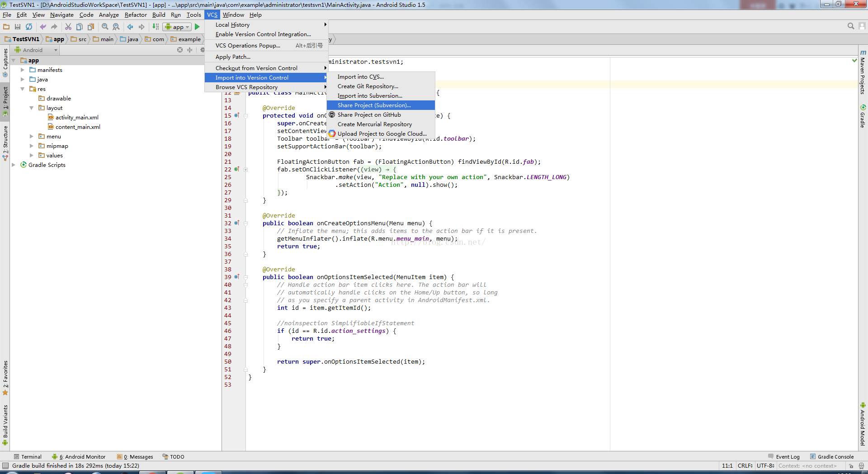Toggle the Project tool window tab
868x474 pixels.
[5, 101]
